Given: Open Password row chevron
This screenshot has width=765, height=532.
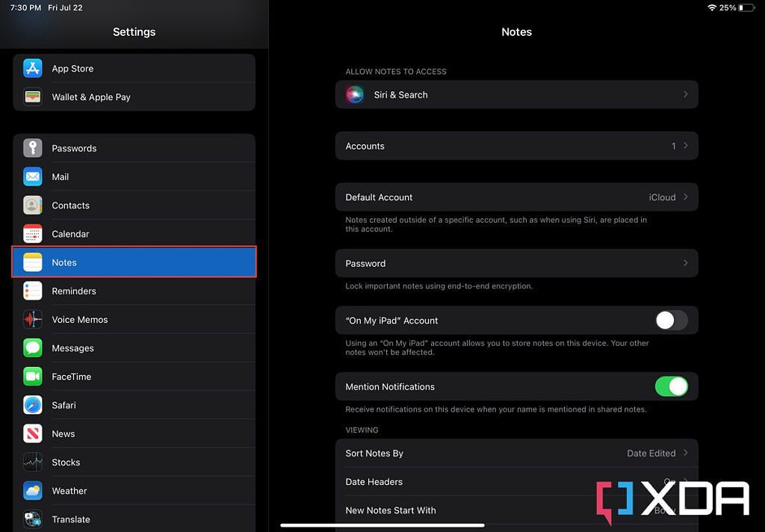Looking at the screenshot, I should click(x=686, y=263).
